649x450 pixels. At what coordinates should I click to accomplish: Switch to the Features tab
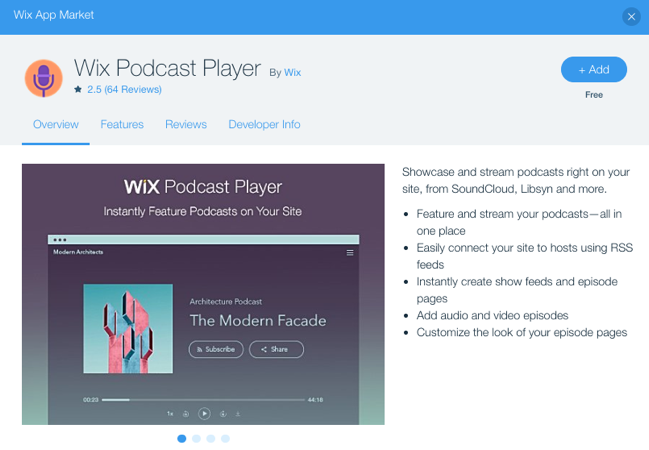122,125
